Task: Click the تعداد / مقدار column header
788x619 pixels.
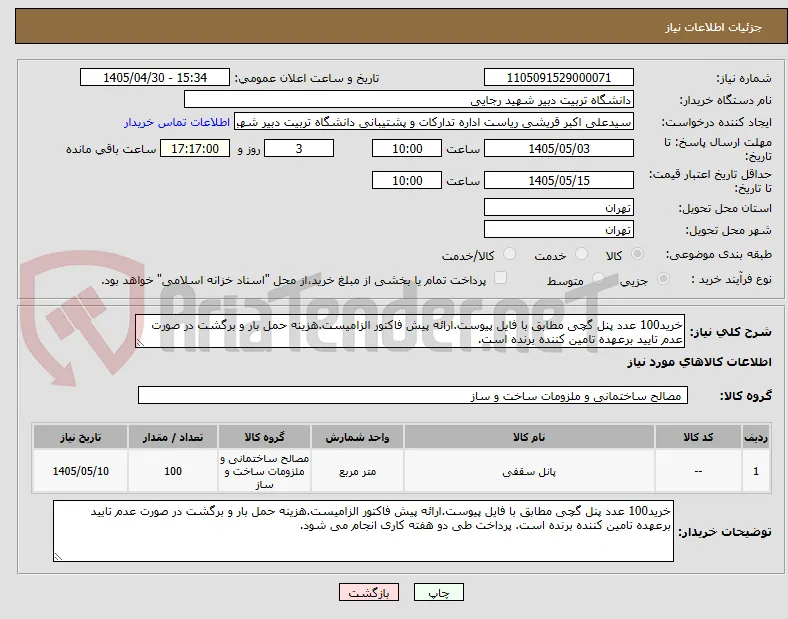Action: pos(173,437)
